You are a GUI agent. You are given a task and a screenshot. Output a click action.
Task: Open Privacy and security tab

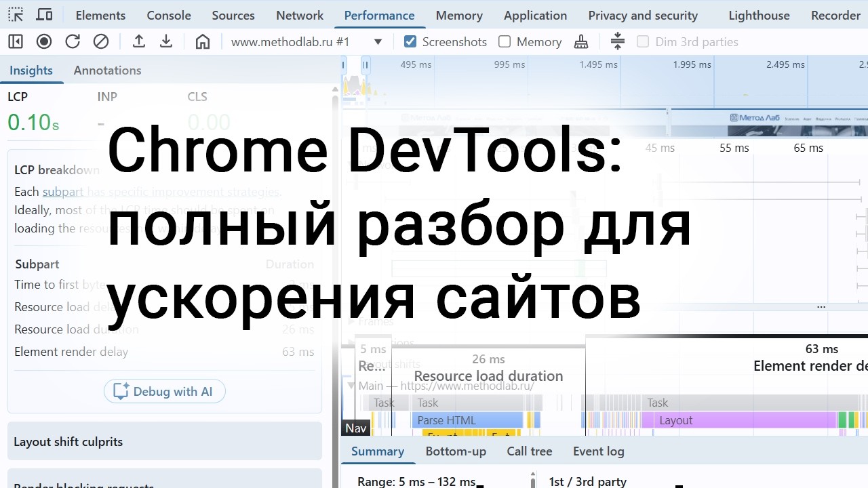point(643,15)
